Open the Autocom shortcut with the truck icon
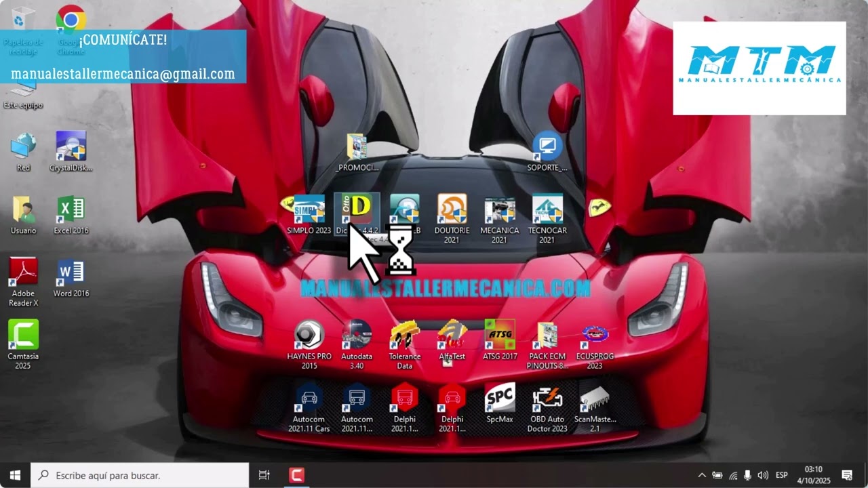 pos(357,408)
